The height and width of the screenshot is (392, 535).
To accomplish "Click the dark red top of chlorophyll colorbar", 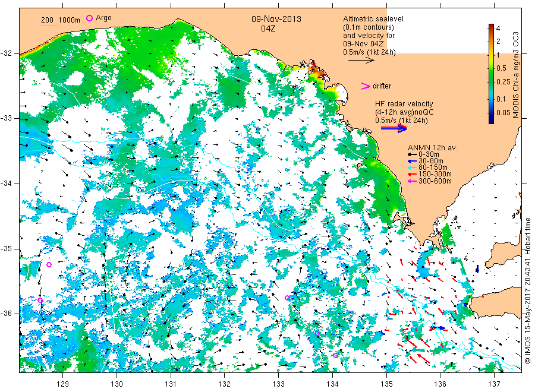I will coord(491,26).
